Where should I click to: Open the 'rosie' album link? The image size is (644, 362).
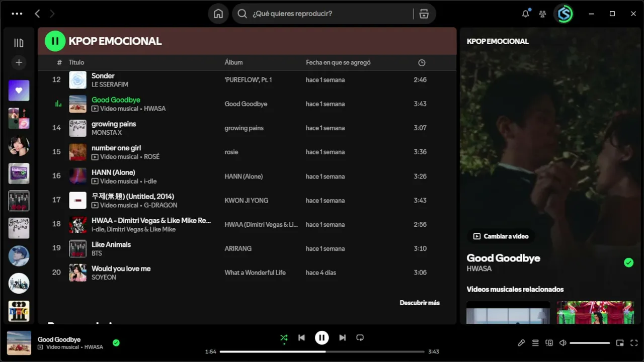tap(231, 152)
